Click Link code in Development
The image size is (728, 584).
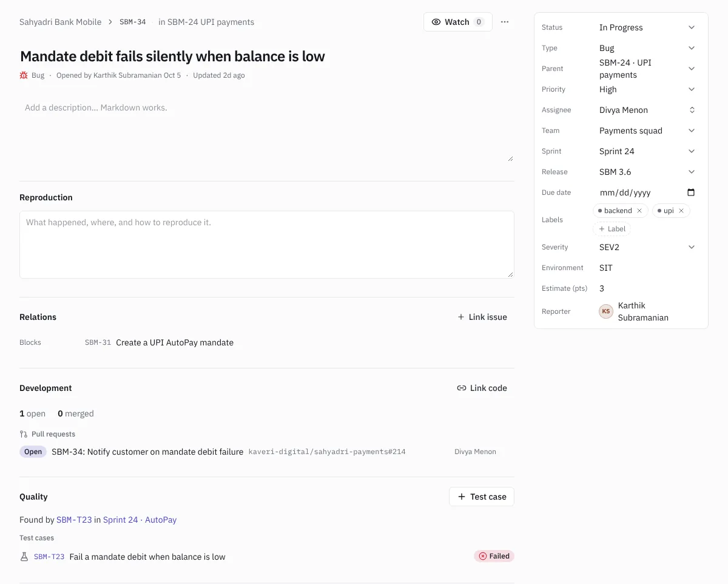tap(482, 388)
